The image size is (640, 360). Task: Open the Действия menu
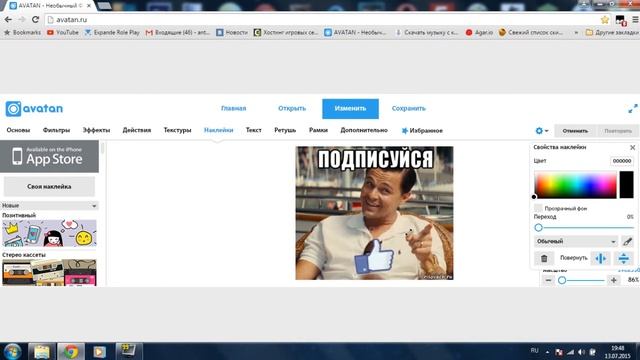pos(137,130)
